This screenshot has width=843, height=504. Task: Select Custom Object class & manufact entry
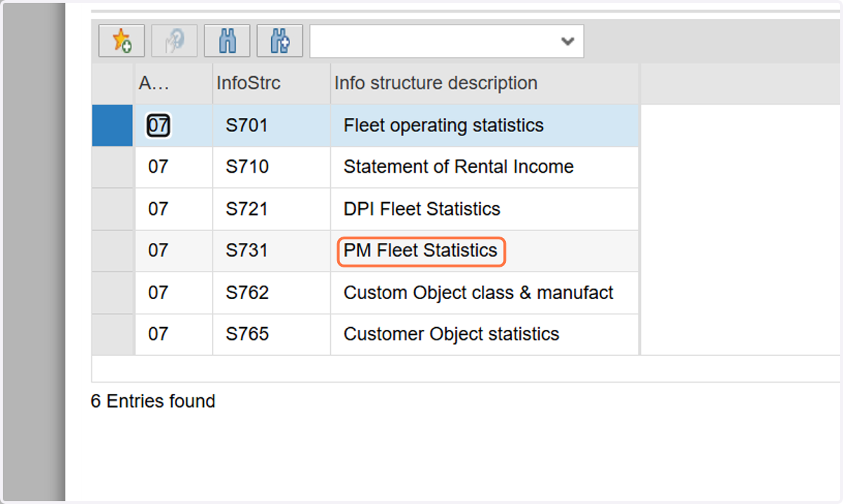point(485,293)
